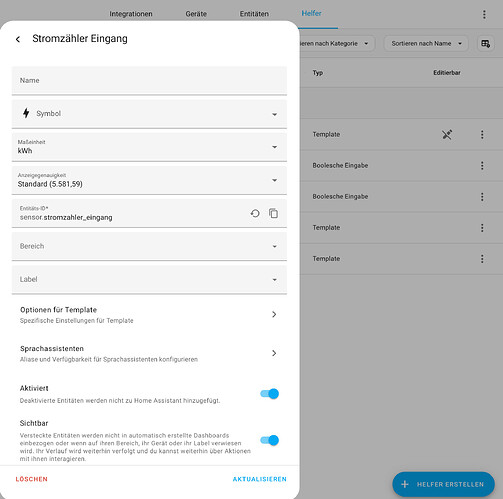Toggle the Aktiviert switch
This screenshot has height=499, width=503.
click(269, 394)
